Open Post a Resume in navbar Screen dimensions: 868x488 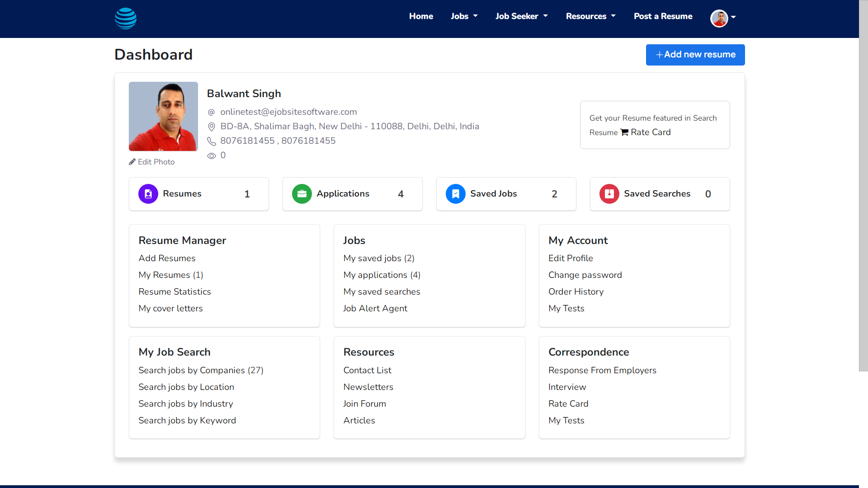663,16
